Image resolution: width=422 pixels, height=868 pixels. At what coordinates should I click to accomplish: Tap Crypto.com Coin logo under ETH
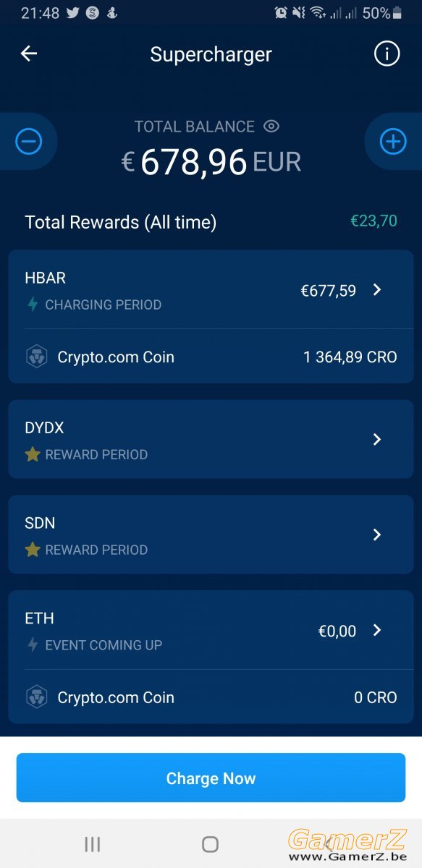pos(37,697)
